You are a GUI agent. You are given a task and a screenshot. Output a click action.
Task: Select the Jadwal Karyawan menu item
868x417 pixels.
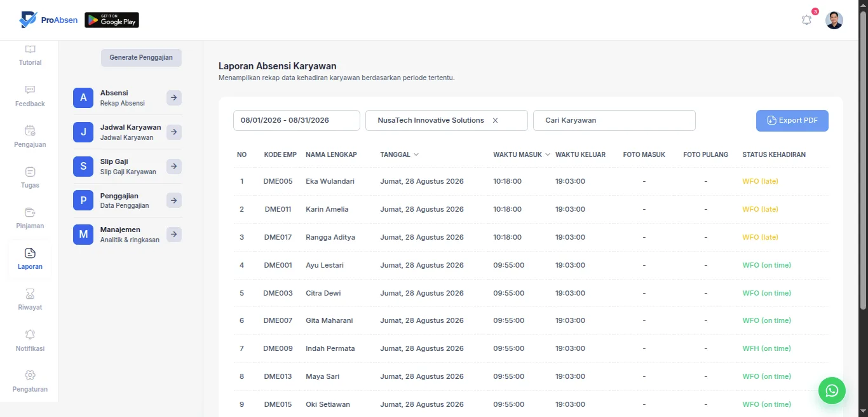point(127,132)
